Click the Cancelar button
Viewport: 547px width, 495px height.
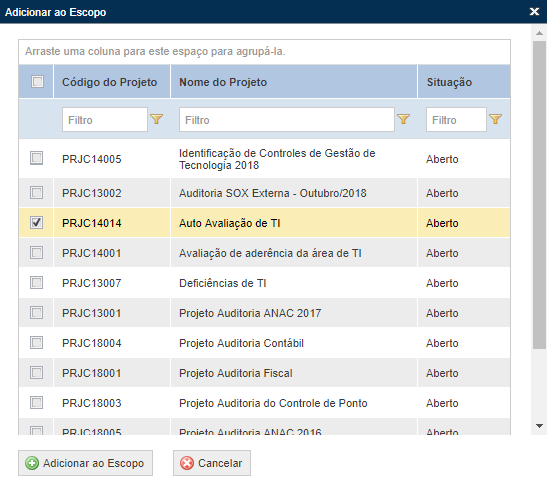pos(212,463)
